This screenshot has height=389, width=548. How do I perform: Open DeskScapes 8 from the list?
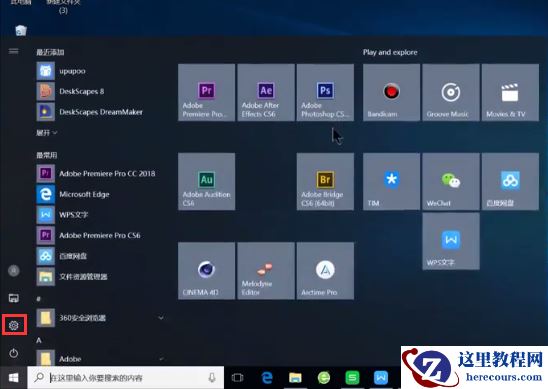[x=100, y=91]
